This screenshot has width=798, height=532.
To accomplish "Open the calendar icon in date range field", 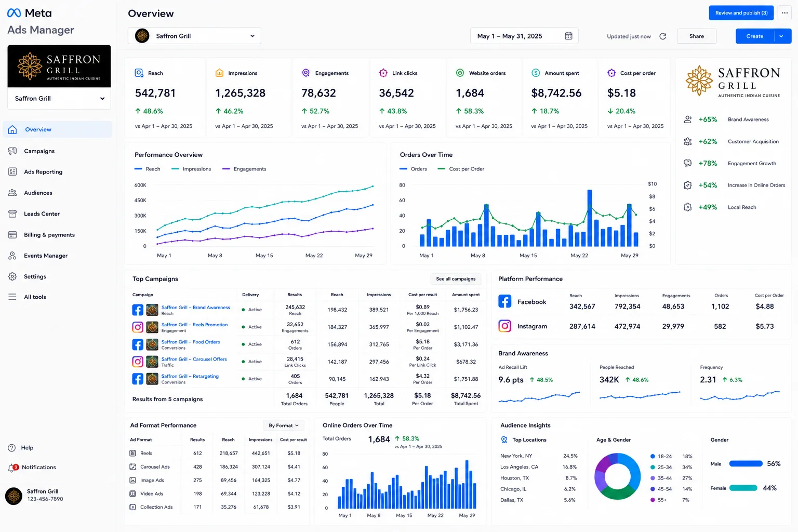I will tap(568, 36).
